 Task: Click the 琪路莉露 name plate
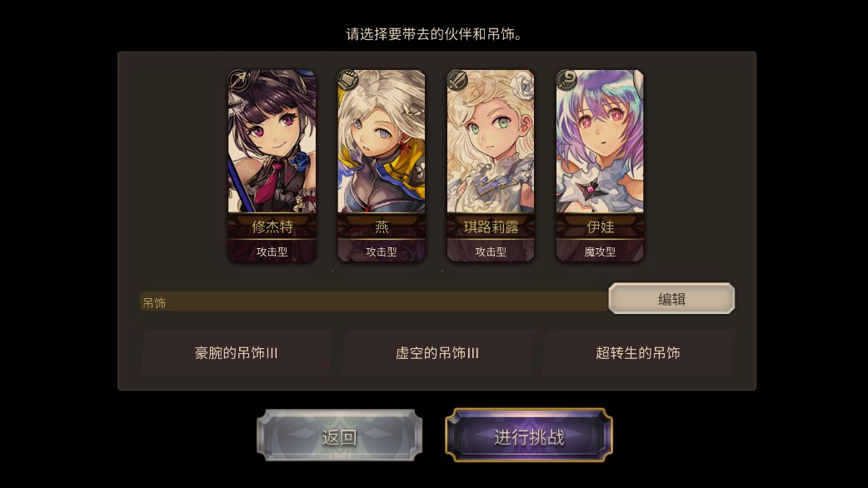(x=491, y=227)
